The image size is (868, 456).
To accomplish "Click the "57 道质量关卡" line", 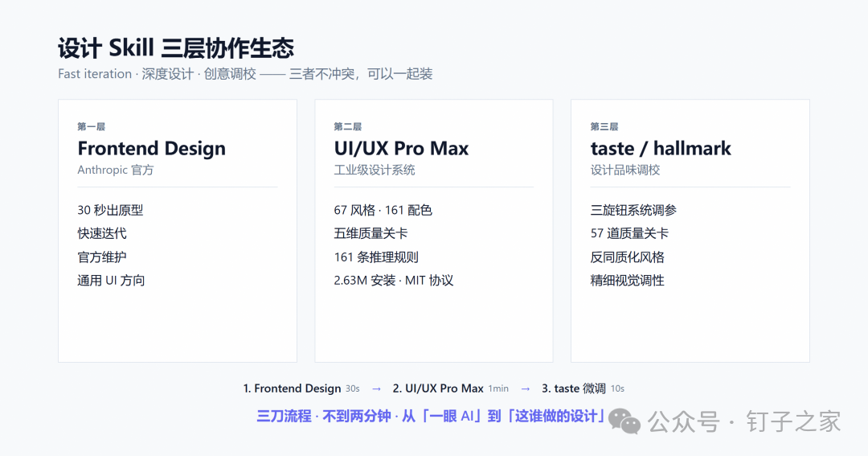I will (629, 233).
